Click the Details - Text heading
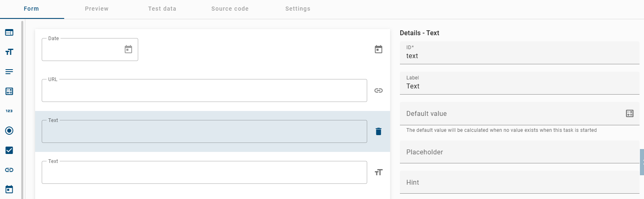Screen dimensions: 644x199 point(420,33)
